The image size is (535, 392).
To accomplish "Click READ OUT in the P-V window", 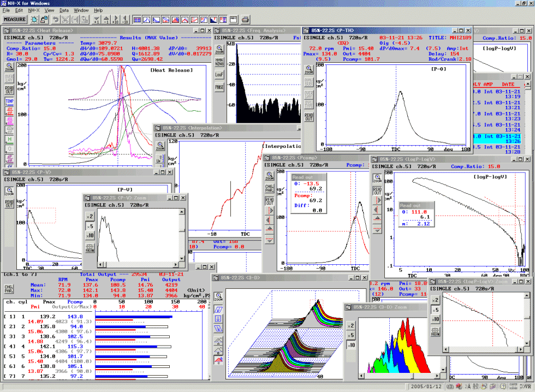I will pos(9,204).
